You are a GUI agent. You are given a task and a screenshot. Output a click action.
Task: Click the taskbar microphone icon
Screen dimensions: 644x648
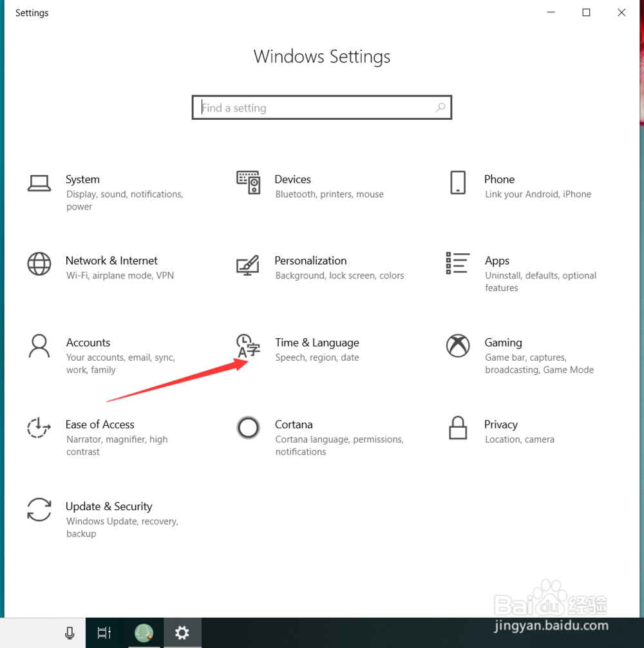point(70,633)
